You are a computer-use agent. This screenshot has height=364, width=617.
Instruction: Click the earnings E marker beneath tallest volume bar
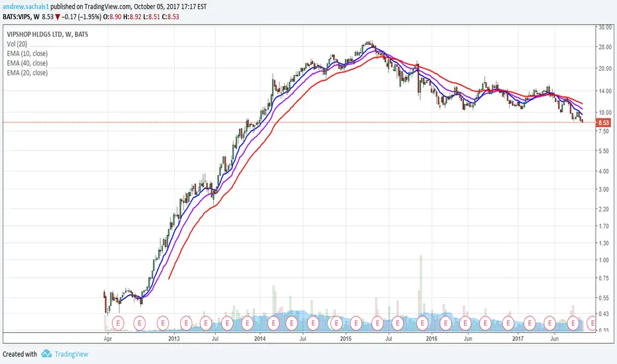[422, 324]
